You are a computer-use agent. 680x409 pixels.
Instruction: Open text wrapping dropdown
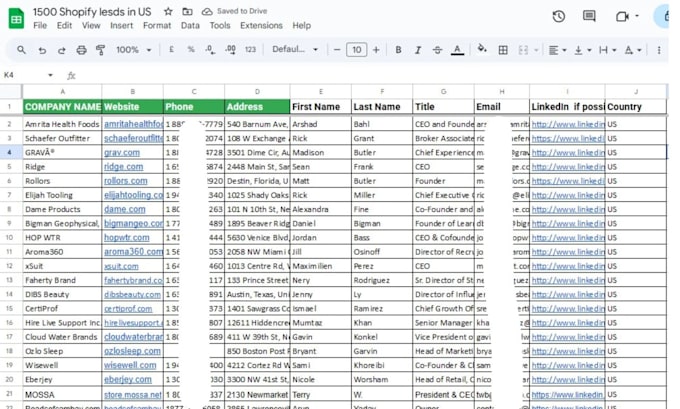(608, 50)
